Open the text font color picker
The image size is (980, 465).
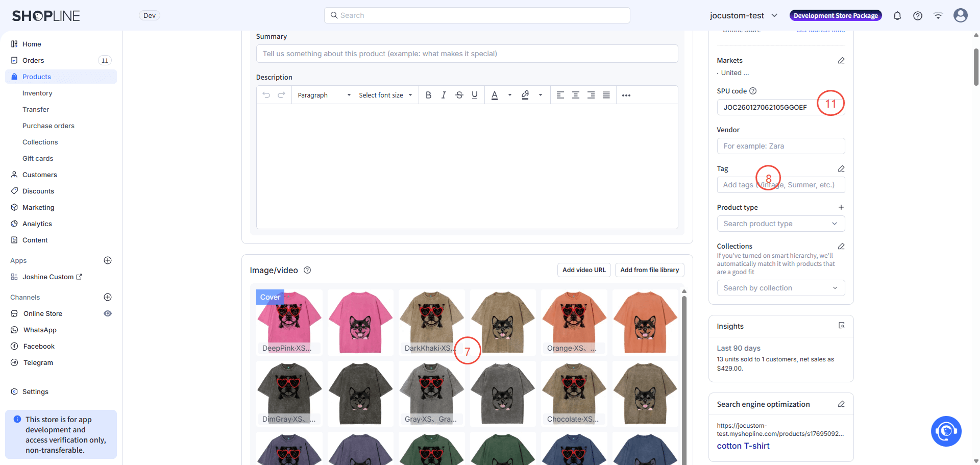494,95
